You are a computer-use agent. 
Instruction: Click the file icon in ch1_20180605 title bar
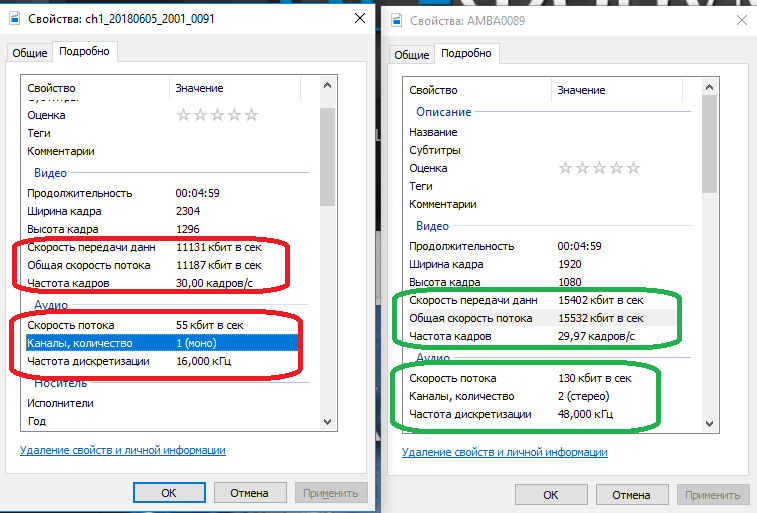point(18,20)
